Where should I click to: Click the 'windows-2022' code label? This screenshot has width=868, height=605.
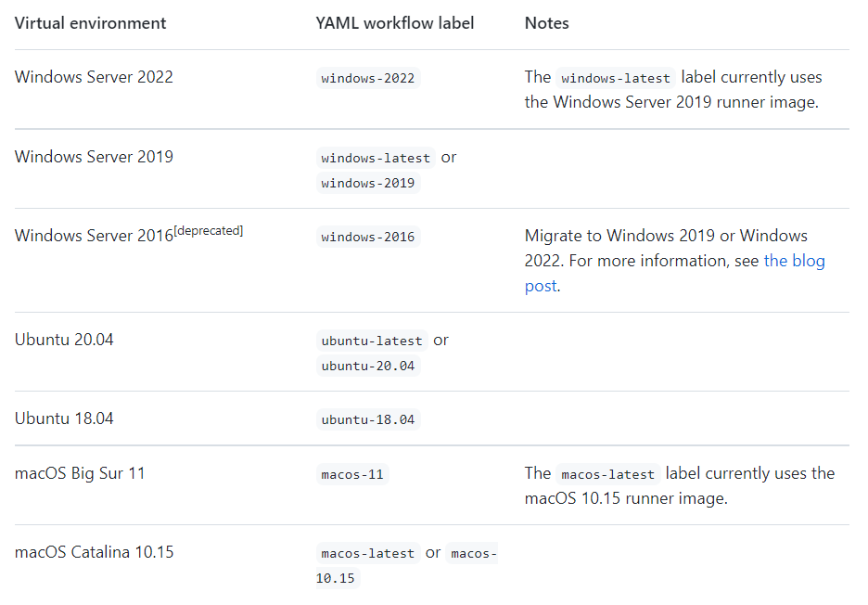click(x=368, y=78)
